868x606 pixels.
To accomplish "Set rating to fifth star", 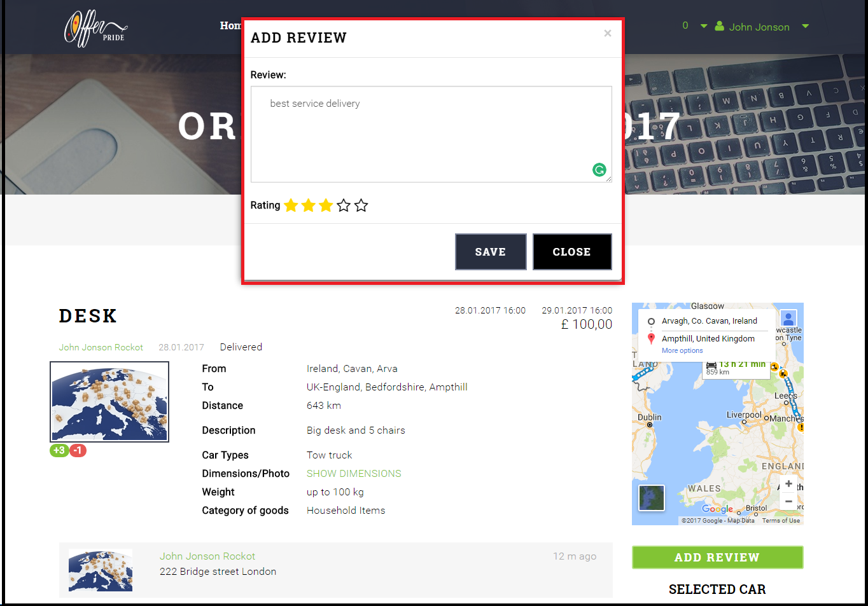I will pos(361,205).
